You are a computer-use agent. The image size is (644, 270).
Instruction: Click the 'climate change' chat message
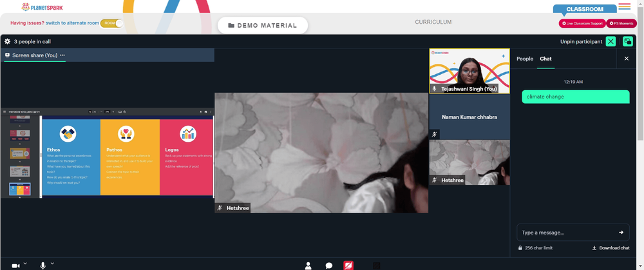[575, 97]
